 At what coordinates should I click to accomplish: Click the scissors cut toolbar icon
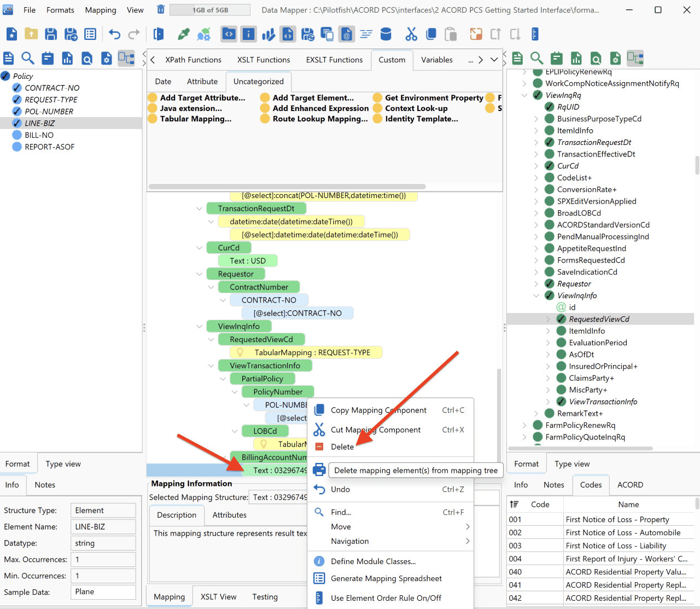pos(411,34)
